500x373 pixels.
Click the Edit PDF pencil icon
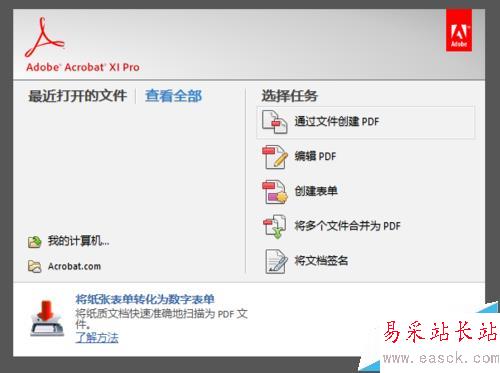275,157
